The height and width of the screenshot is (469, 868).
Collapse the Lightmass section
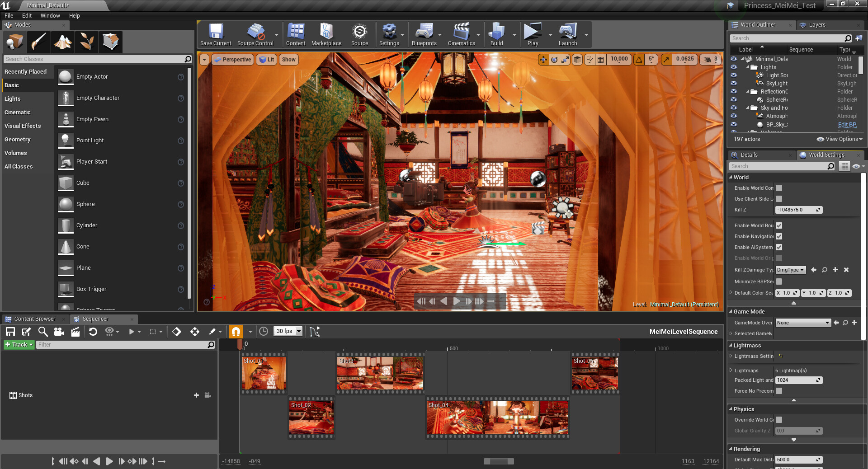(731, 345)
